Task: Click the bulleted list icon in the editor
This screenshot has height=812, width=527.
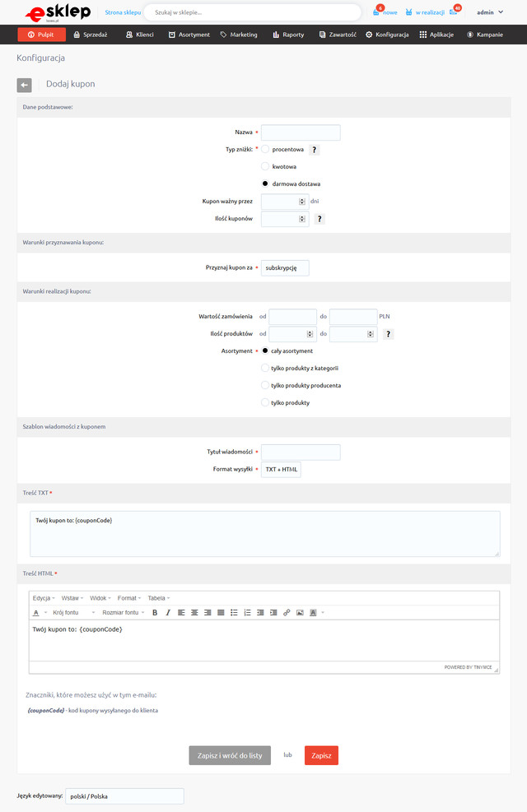Action: 234,613
